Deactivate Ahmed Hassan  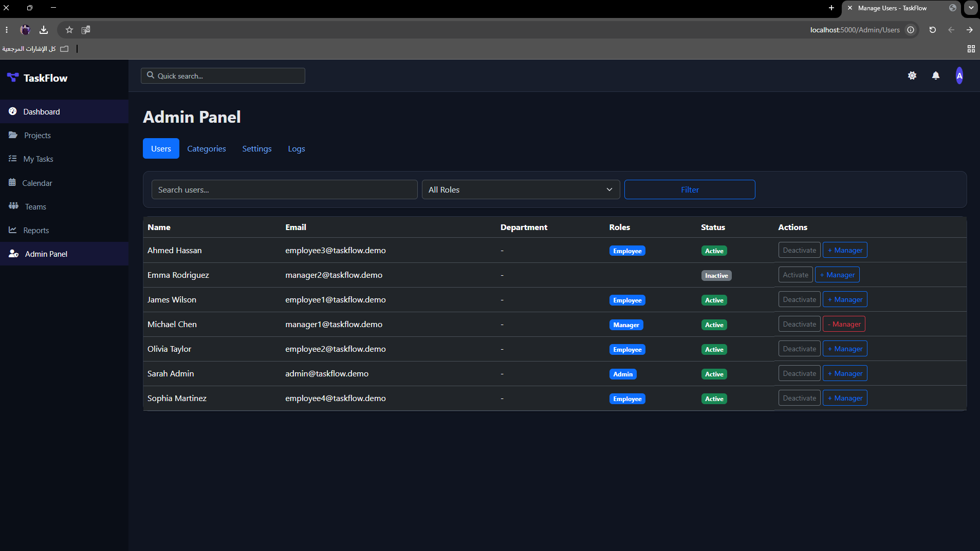point(799,250)
